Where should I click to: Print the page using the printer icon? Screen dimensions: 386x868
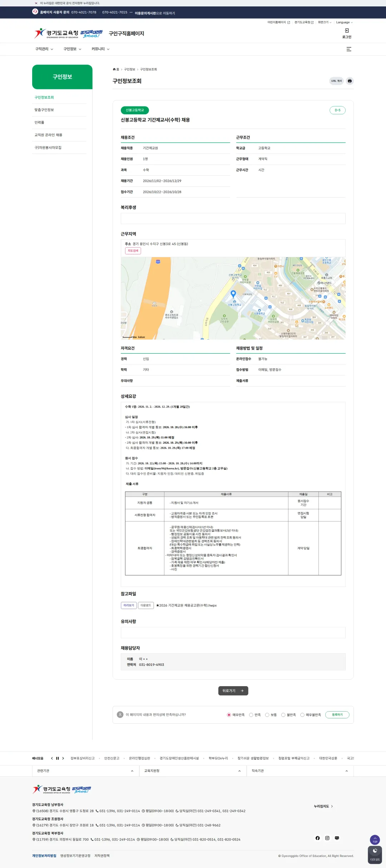point(350,81)
